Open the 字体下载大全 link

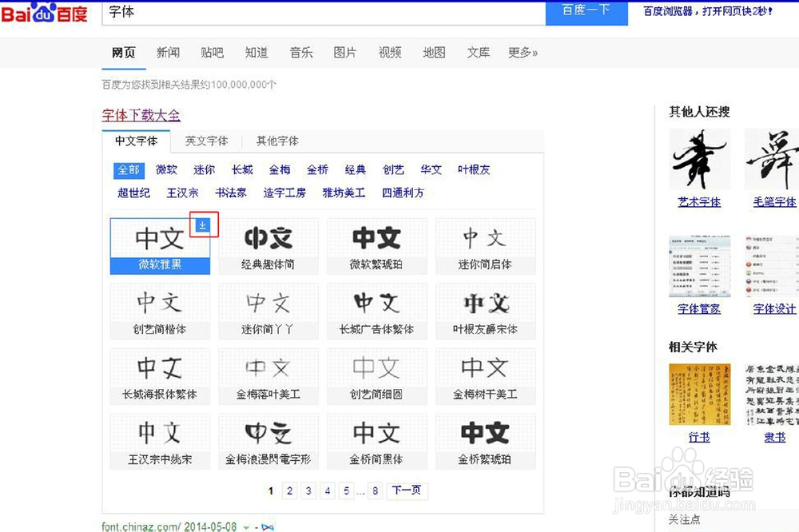point(141,116)
